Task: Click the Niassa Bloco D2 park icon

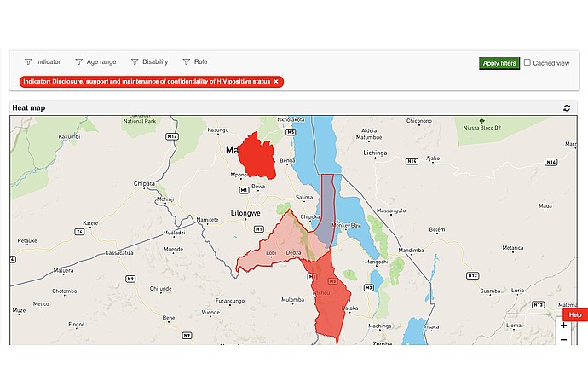Action: [481, 121]
